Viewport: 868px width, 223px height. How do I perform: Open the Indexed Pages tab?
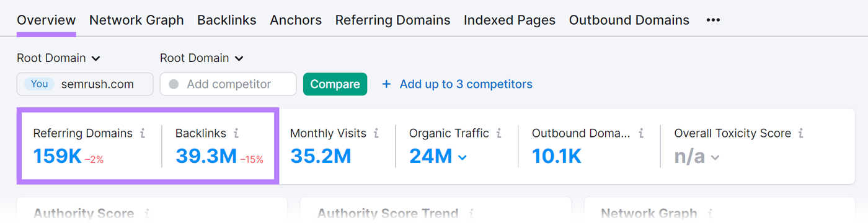(510, 20)
